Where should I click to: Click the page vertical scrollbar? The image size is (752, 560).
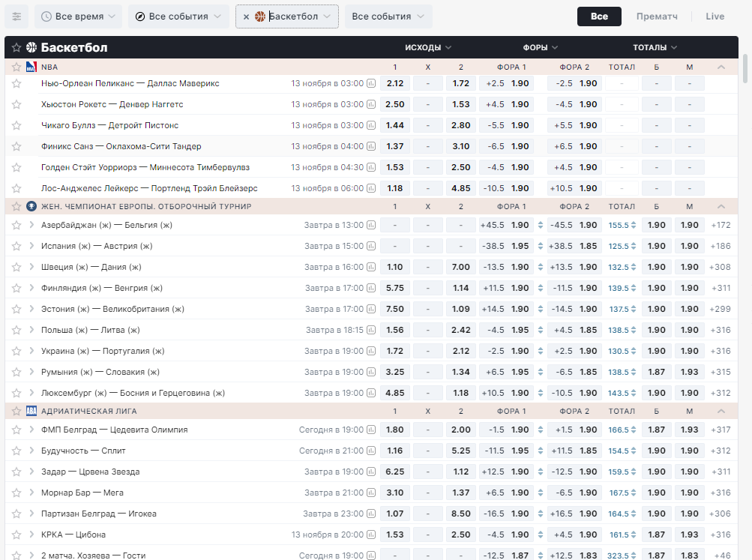745,67
